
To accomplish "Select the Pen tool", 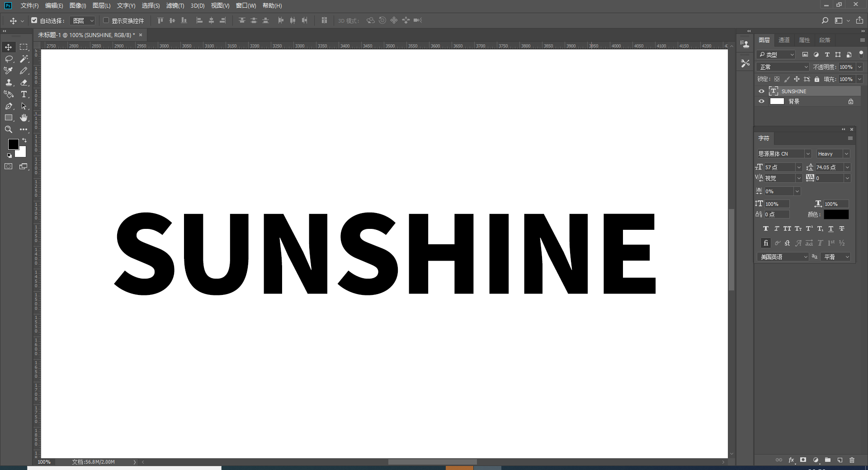I will (9, 106).
